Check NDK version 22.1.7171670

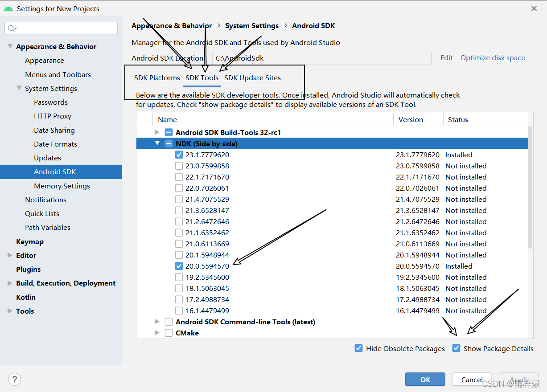click(179, 177)
